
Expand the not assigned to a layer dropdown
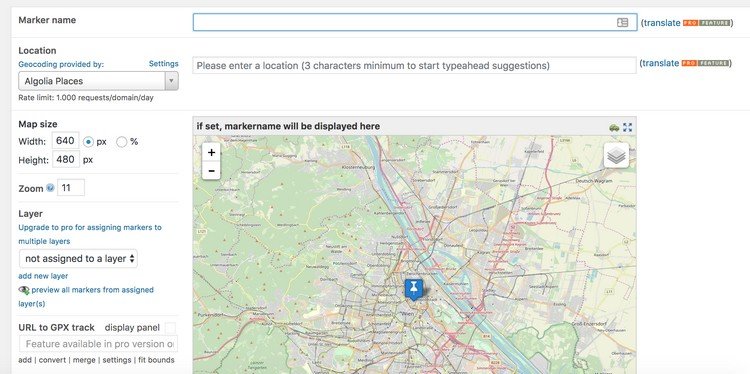pyautogui.click(x=78, y=259)
